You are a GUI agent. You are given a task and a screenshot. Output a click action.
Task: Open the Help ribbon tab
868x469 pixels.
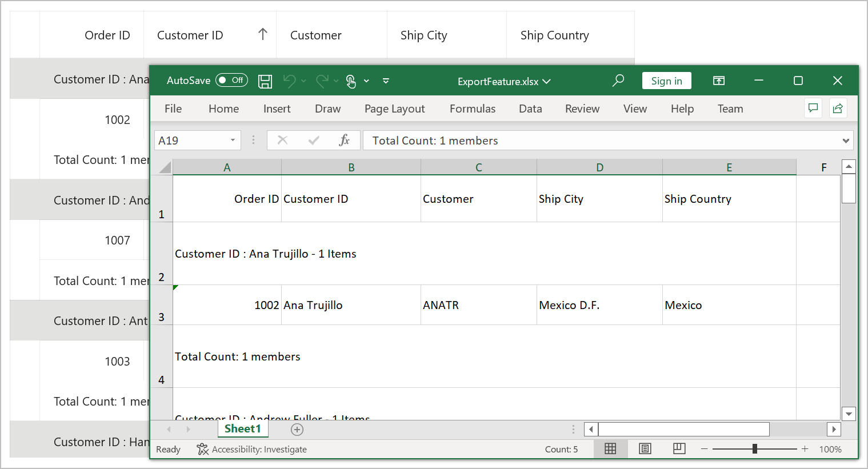click(682, 109)
